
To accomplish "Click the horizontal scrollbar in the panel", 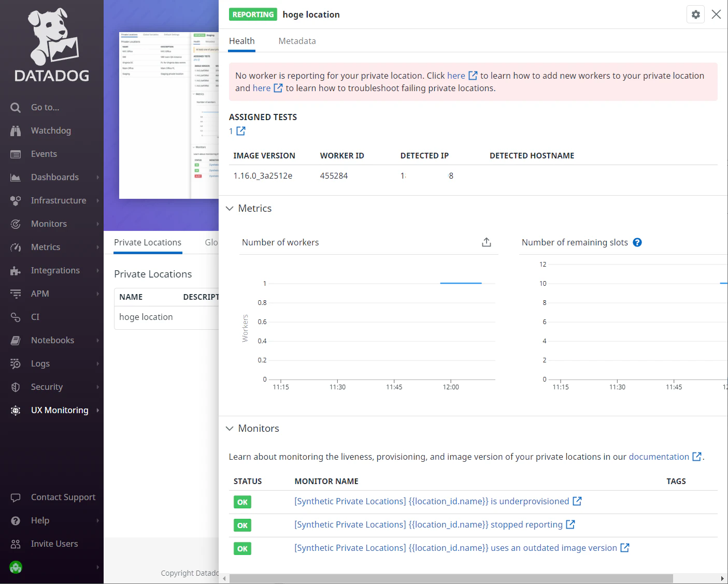I will coord(451,578).
